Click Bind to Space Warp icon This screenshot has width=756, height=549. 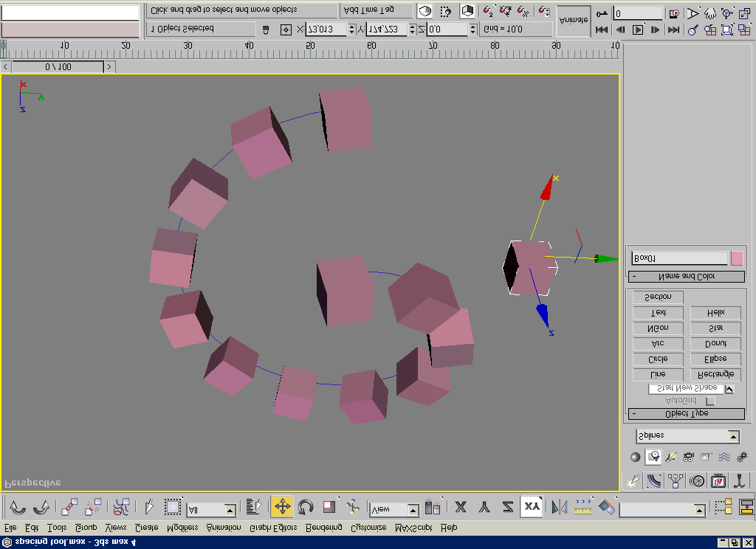point(121,507)
